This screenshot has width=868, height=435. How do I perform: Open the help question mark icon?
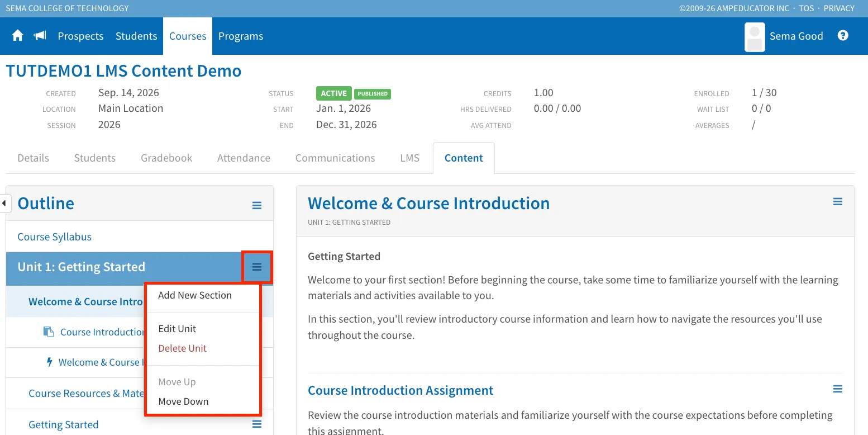[843, 35]
